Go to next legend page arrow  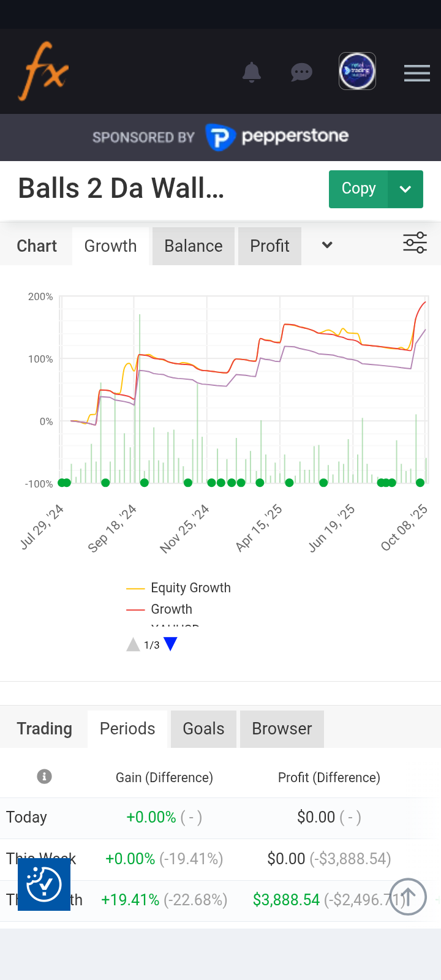point(170,644)
